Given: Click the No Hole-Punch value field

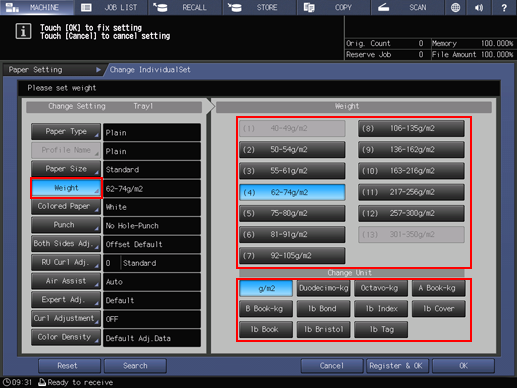Looking at the screenshot, I should tap(152, 226).
